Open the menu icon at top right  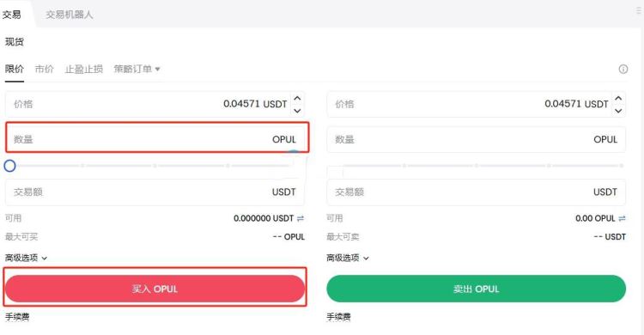(x=639, y=11)
